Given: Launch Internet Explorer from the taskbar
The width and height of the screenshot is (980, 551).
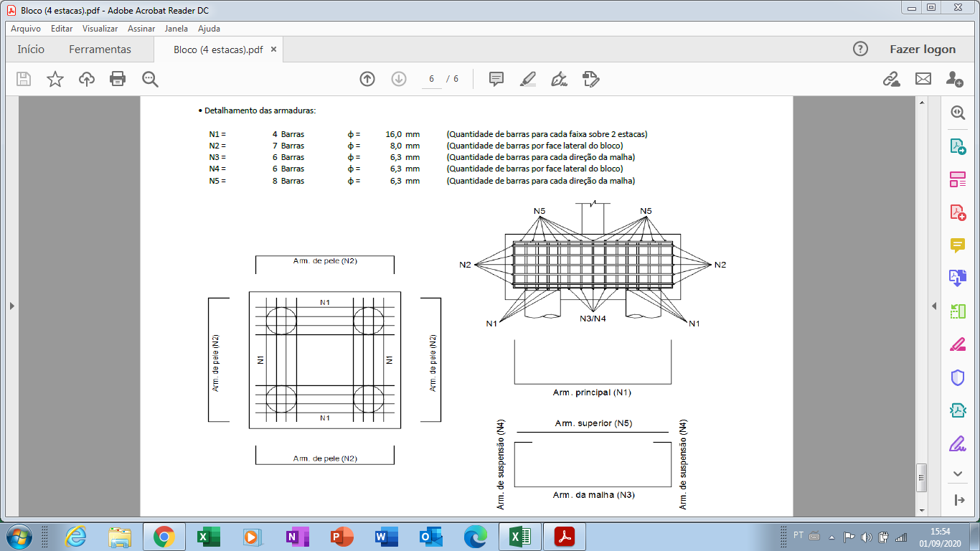Looking at the screenshot, I should [75, 537].
